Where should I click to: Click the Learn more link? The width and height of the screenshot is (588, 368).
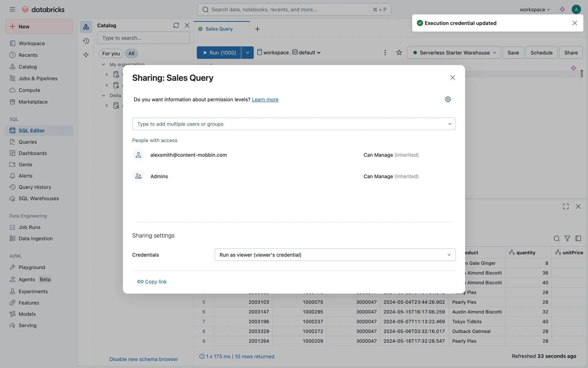[265, 99]
